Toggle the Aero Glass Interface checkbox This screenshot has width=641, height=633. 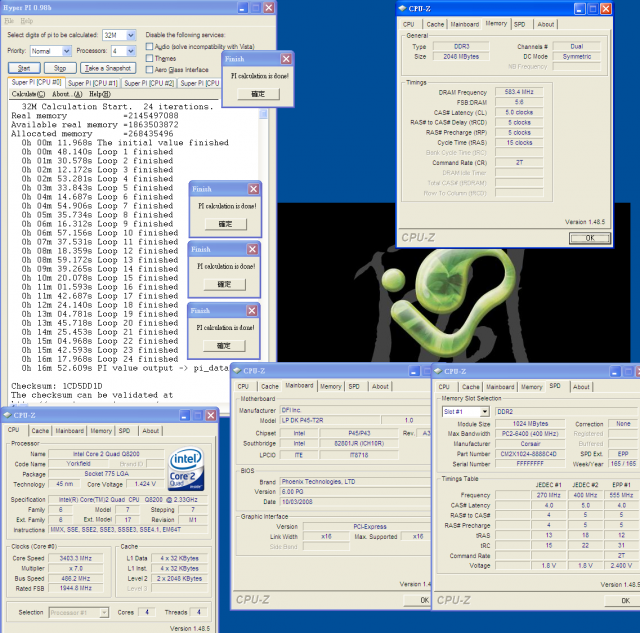point(150,70)
